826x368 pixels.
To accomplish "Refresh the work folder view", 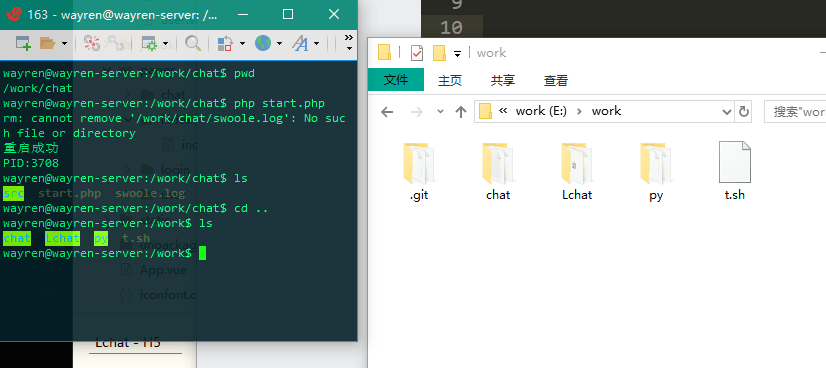I will (x=744, y=112).
